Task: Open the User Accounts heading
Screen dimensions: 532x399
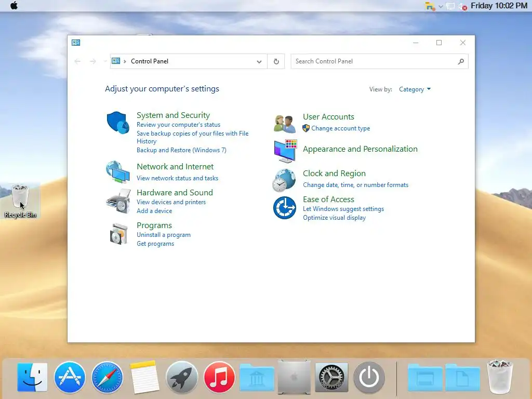Action: pos(328,117)
